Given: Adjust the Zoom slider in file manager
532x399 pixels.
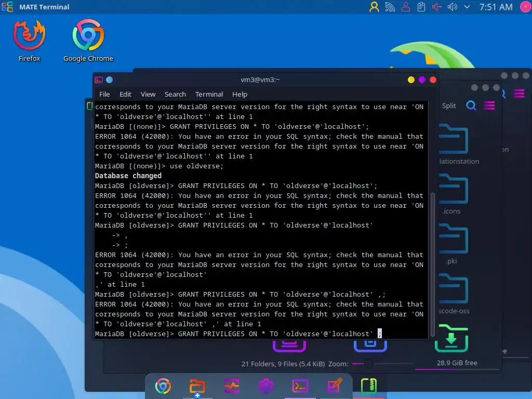Looking at the screenshot, I should pos(382,364).
